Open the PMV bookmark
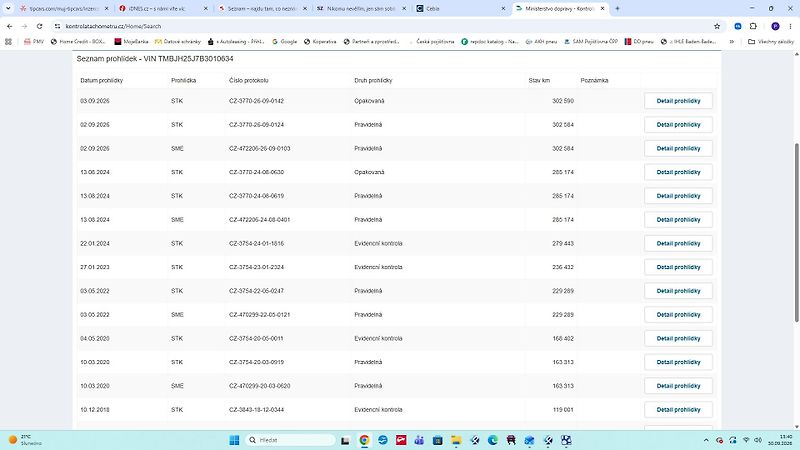Image resolution: width=800 pixels, height=450 pixels. [x=34, y=41]
